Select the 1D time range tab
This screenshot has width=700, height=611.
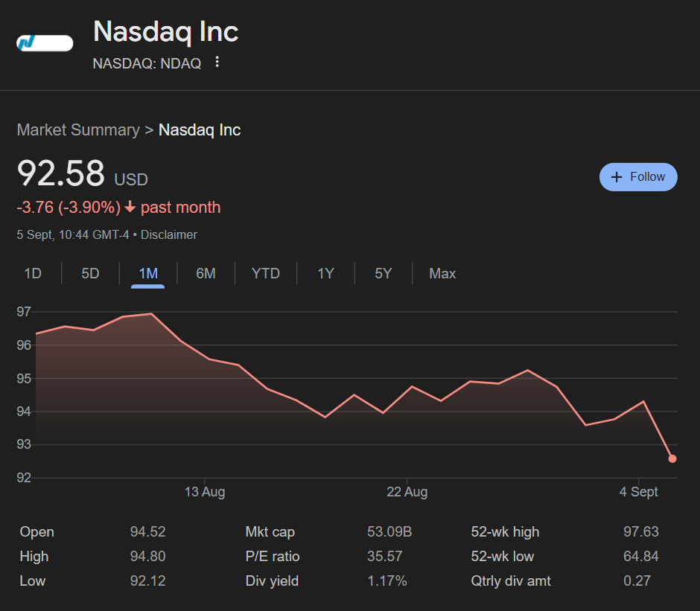(x=33, y=274)
